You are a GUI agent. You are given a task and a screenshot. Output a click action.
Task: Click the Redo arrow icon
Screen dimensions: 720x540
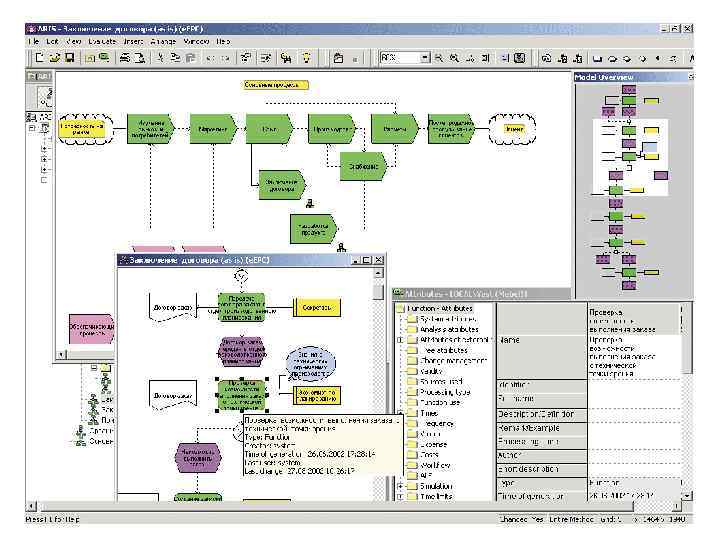(x=225, y=58)
